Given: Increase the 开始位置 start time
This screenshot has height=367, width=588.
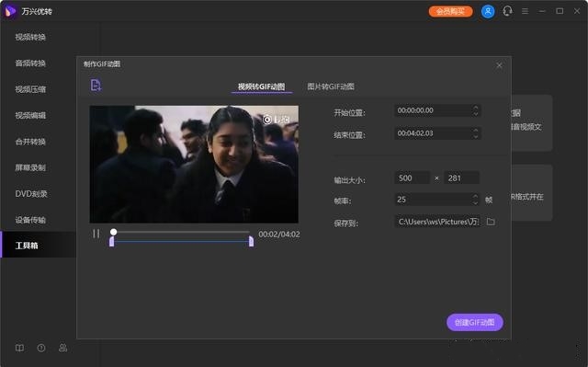Looking at the screenshot, I should (x=476, y=108).
